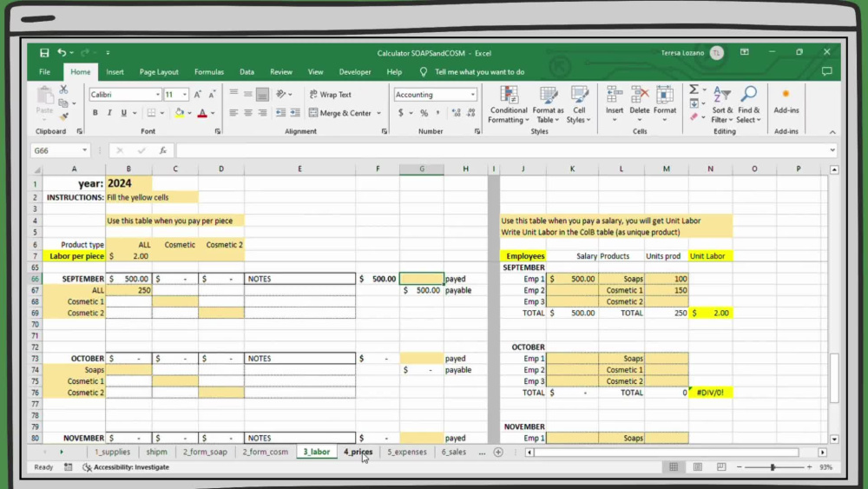Click the Add-ins icon
868x489 pixels.
point(786,100)
